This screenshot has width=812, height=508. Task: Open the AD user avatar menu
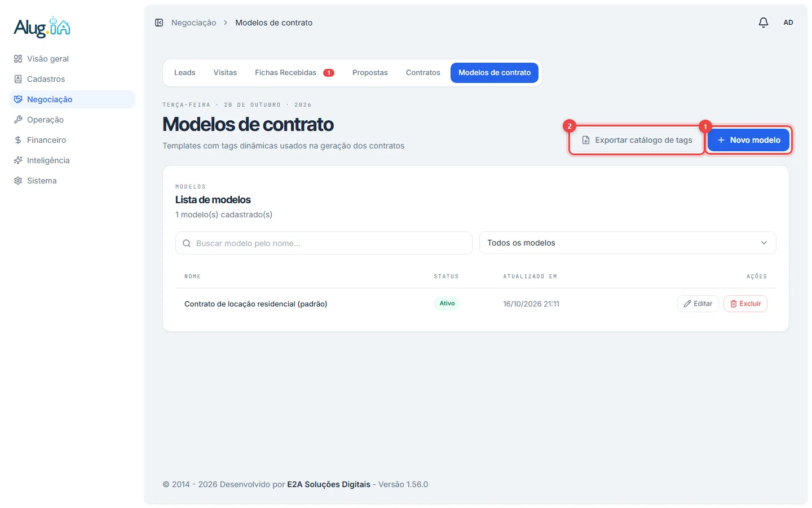pyautogui.click(x=788, y=23)
